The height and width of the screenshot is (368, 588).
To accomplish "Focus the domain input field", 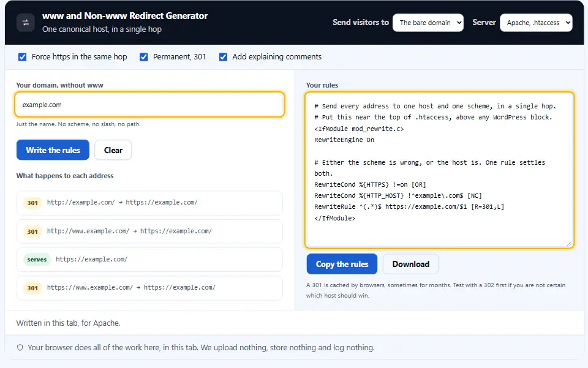I will [149, 105].
